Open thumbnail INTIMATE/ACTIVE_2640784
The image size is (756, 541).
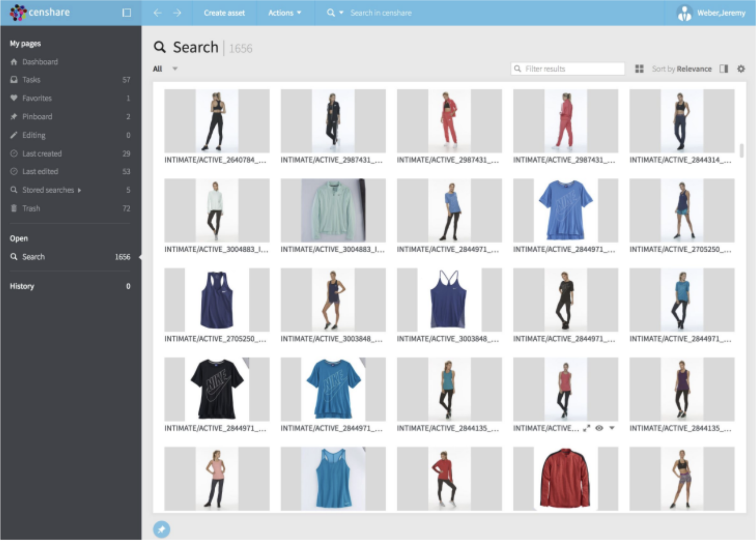coord(217,121)
